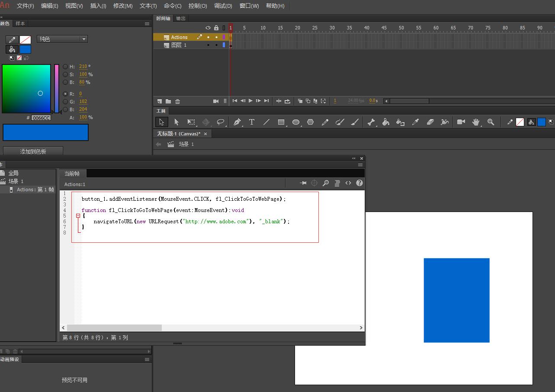Select the S saturation radio button
The image size is (555, 392).
point(65,74)
